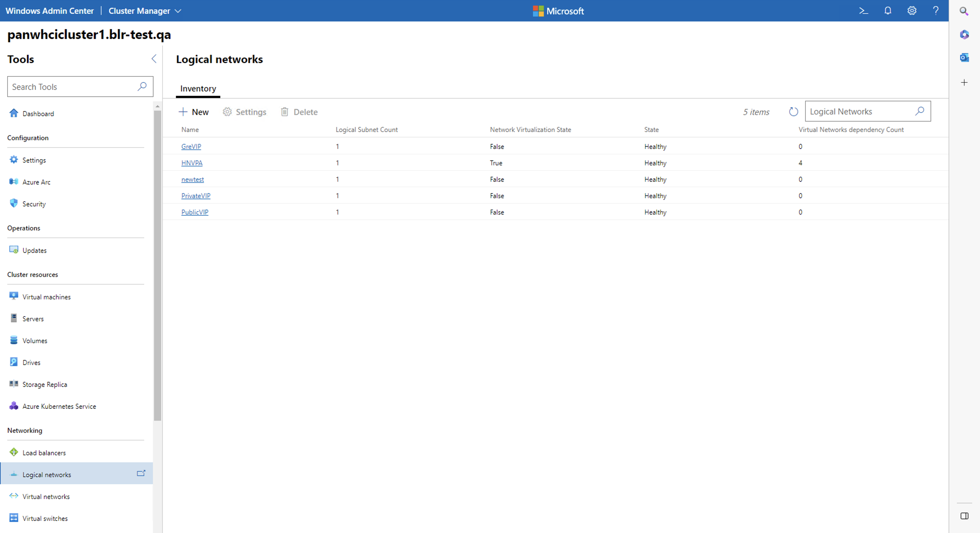
Task: Open the notifications bell
Action: point(887,11)
